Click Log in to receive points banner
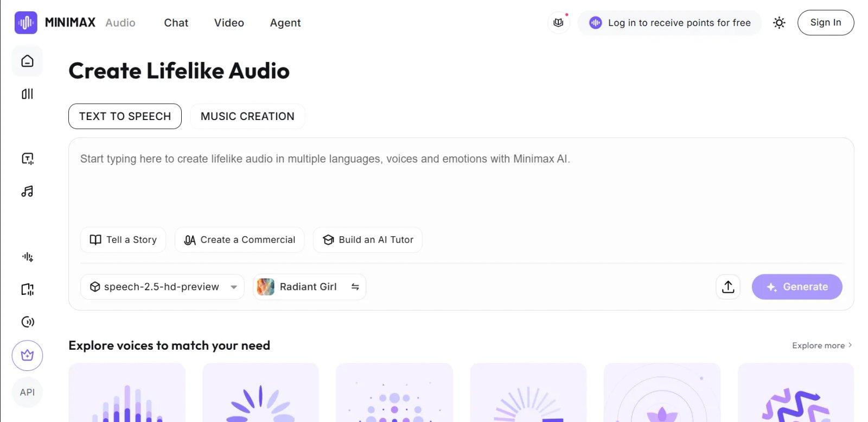The width and height of the screenshot is (868, 422). pyautogui.click(x=669, y=23)
